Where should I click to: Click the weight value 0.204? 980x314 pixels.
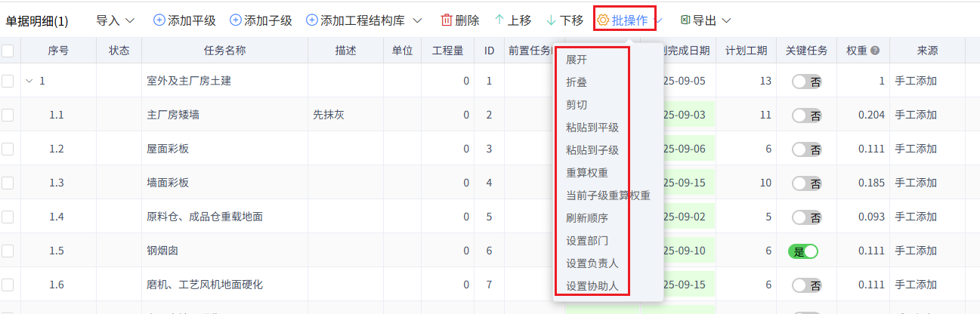point(871,115)
